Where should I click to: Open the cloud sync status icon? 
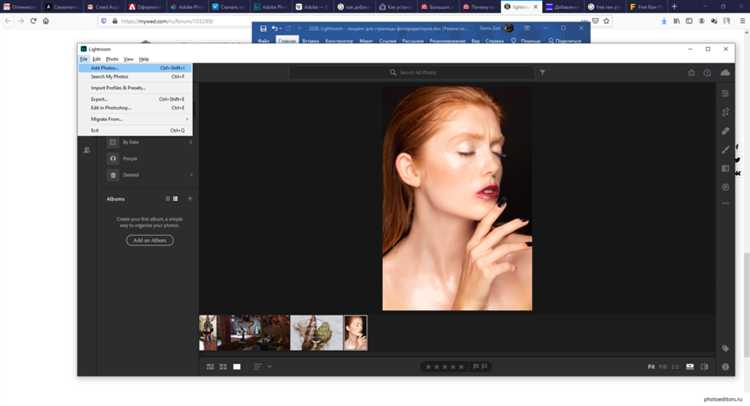(725, 72)
